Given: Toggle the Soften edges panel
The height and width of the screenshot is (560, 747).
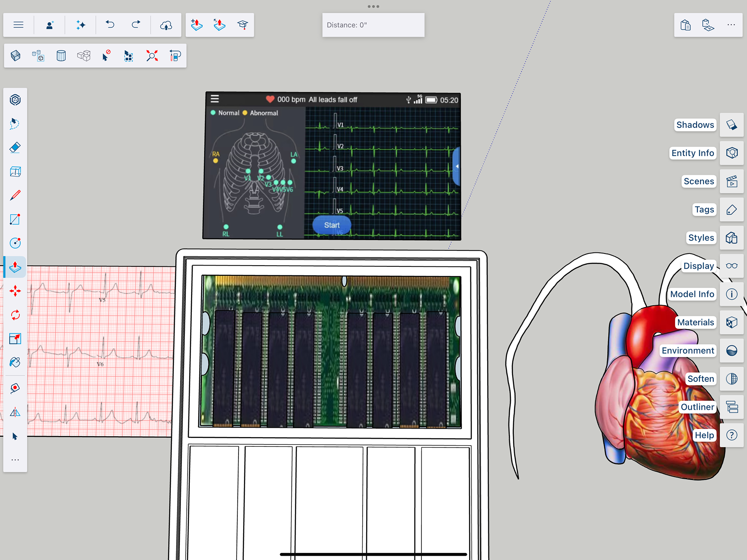Looking at the screenshot, I should tap(731, 379).
